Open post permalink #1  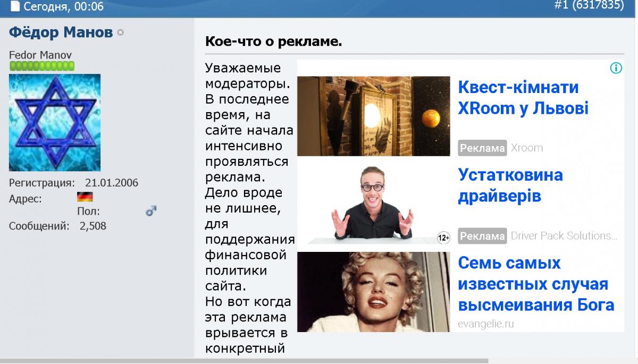coord(561,6)
